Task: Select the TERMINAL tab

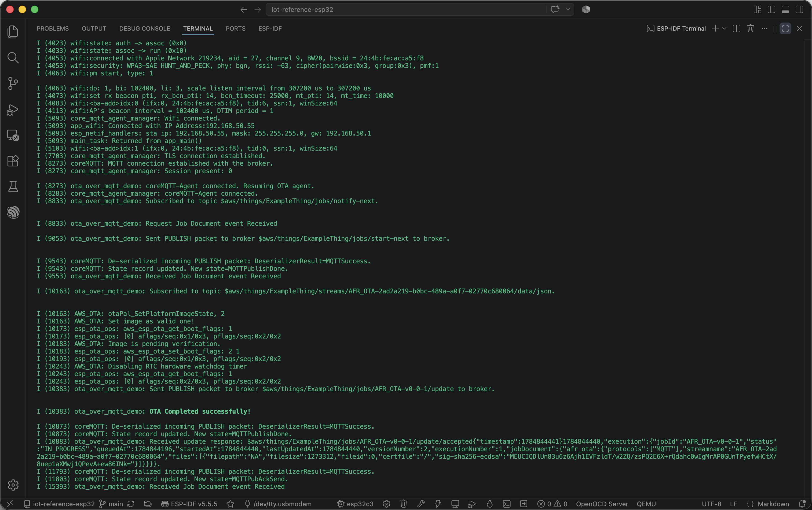Action: point(198,29)
